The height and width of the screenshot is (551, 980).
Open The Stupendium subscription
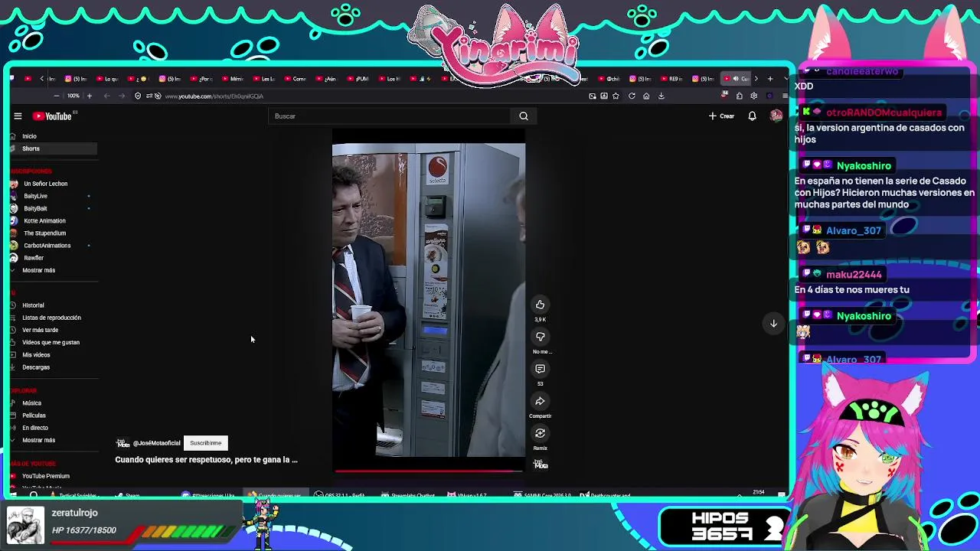click(44, 233)
